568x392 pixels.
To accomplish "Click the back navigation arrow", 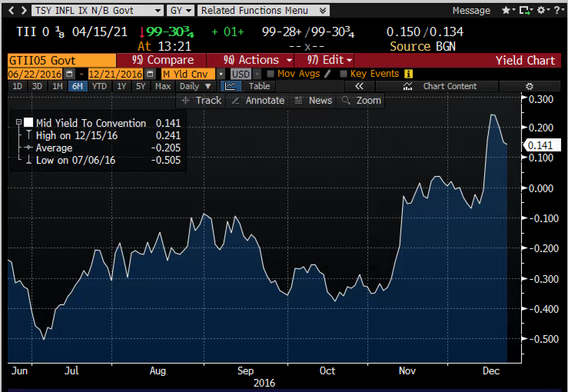I will click(x=11, y=10).
